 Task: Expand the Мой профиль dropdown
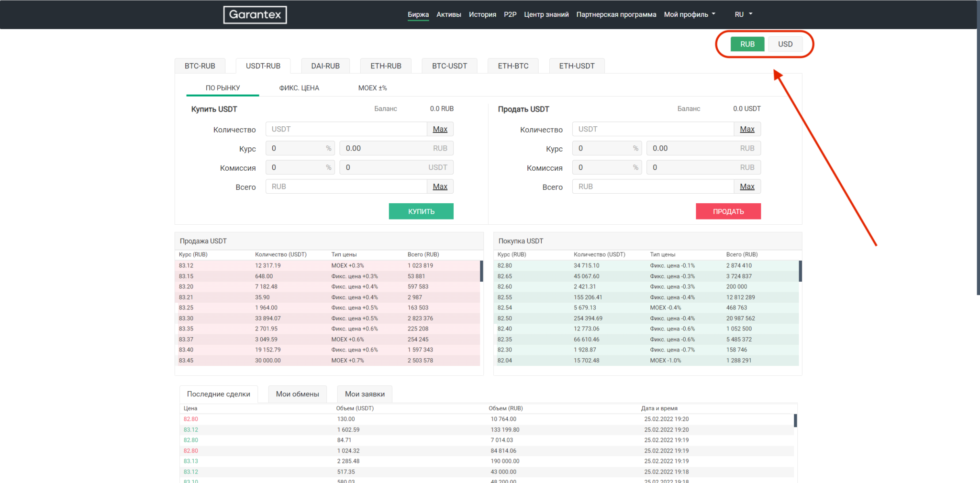690,14
